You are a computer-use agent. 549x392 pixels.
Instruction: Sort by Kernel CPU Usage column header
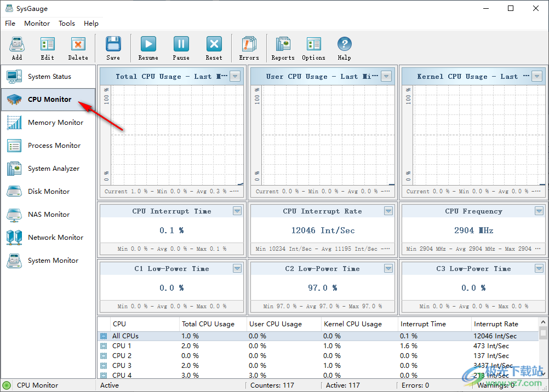click(x=359, y=324)
